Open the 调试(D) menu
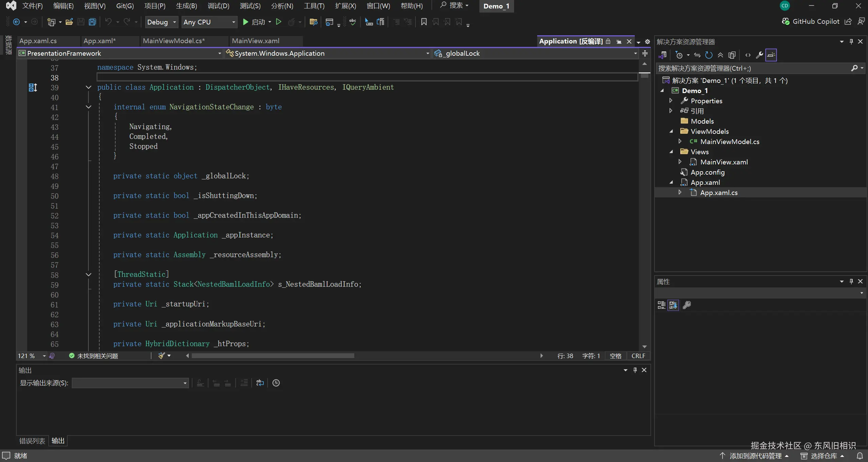The width and height of the screenshot is (868, 462). point(218,6)
